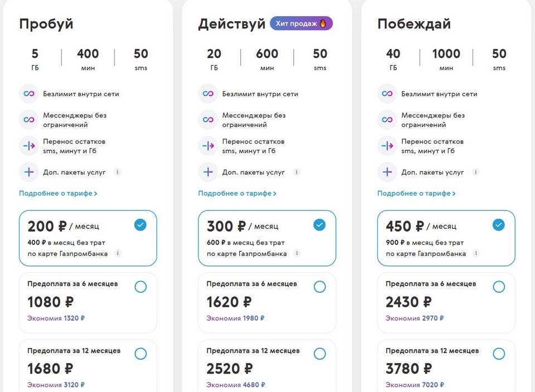
Task: Click infinity icon for unlimited in-network in Пробуй
Action: click(28, 94)
